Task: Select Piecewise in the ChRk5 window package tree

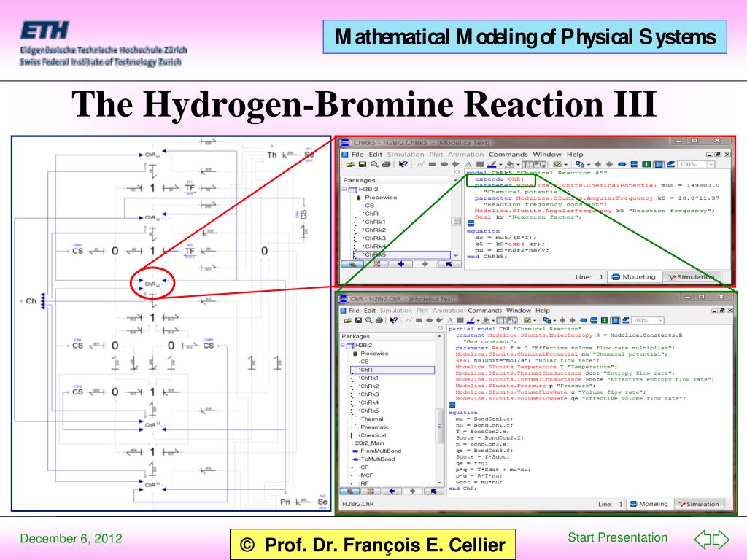Action: coord(381,197)
